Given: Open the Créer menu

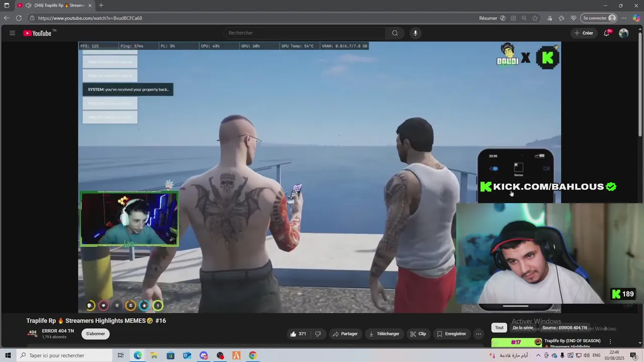Looking at the screenshot, I should pos(584,33).
